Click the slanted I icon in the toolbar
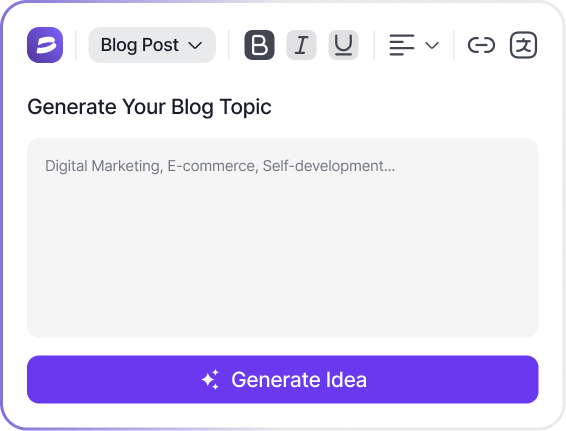This screenshot has width=566, height=431. (301, 45)
